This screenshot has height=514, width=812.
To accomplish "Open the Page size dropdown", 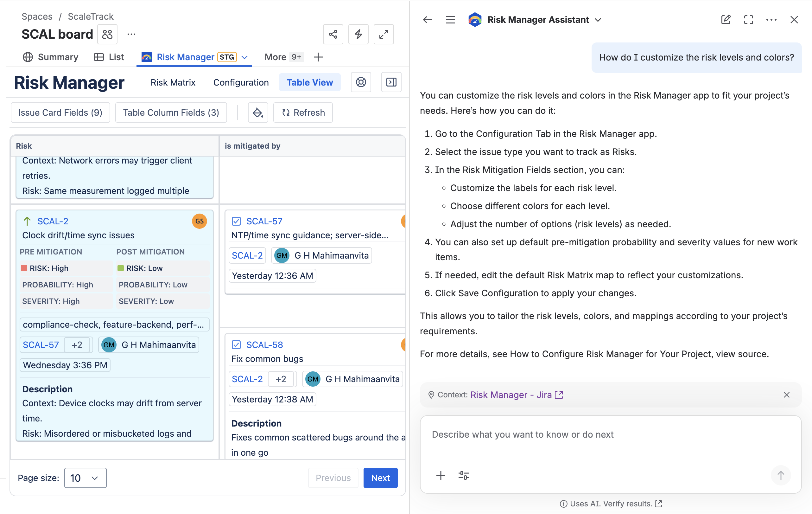I will click(85, 478).
